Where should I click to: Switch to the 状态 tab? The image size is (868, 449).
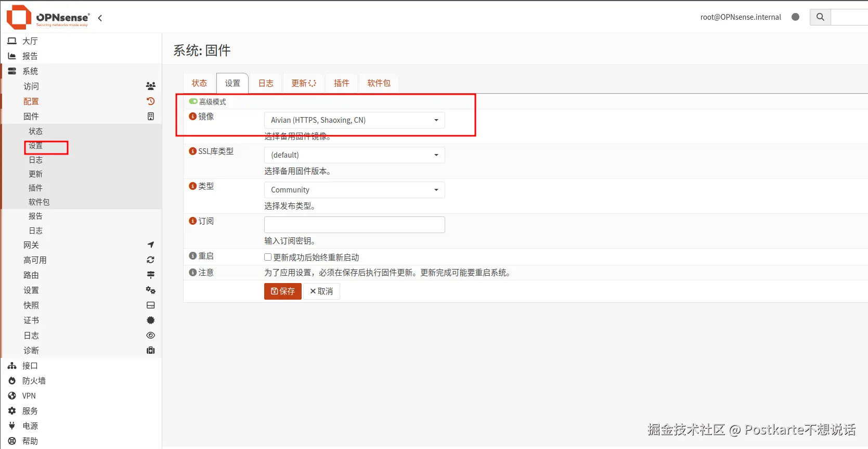[x=199, y=83]
